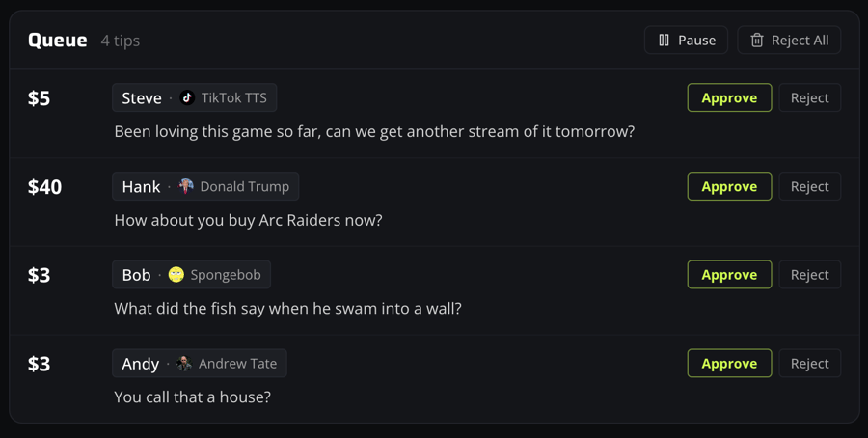868x438 pixels.
Task: Click the trash icon for Reject All
Action: (757, 41)
